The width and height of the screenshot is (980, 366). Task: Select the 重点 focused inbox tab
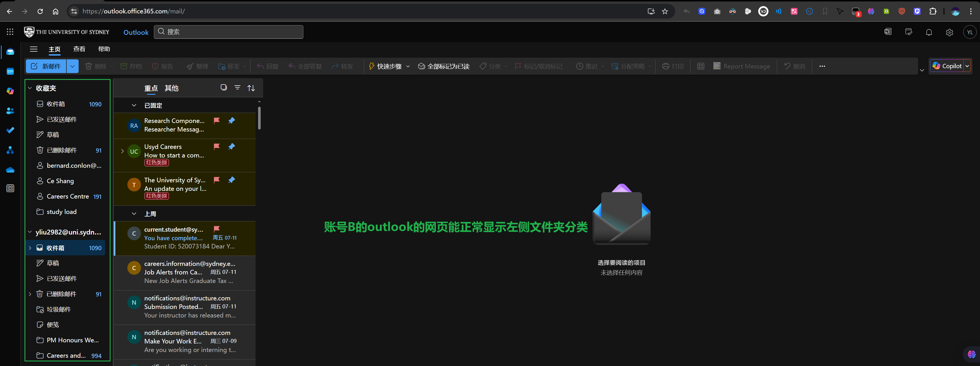click(151, 88)
